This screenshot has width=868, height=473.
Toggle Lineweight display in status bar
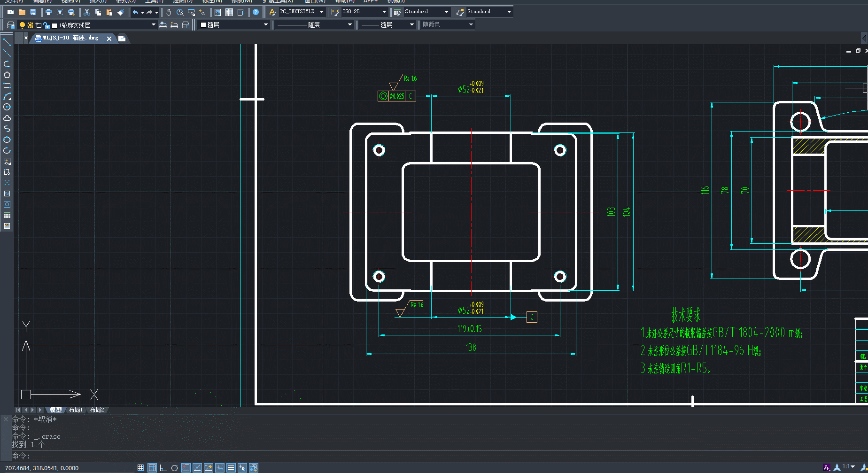tap(231, 468)
